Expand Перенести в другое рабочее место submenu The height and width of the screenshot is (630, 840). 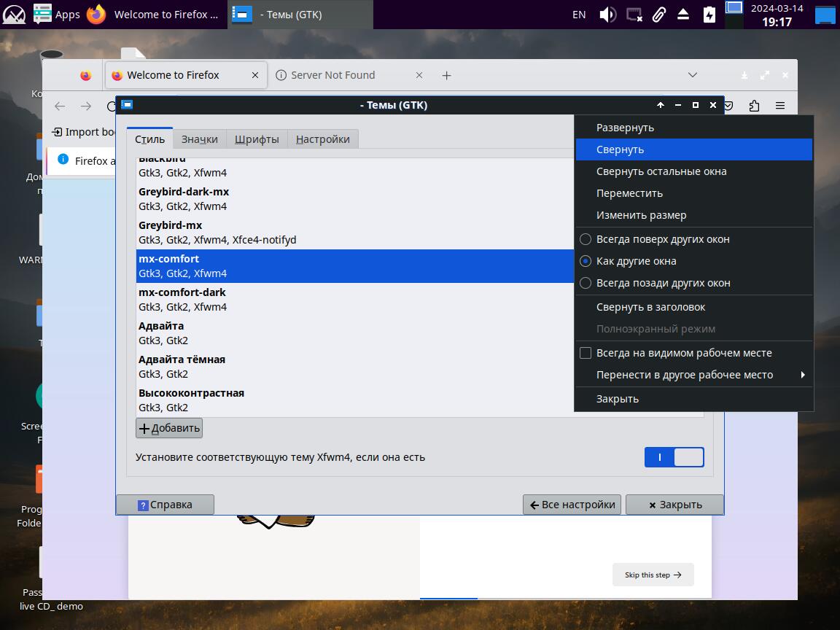click(693, 375)
